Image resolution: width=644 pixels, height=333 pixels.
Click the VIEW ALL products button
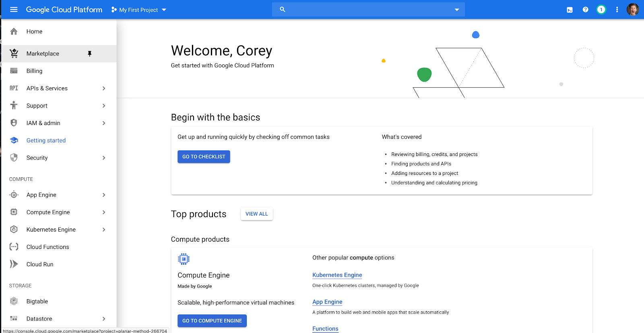[257, 214]
